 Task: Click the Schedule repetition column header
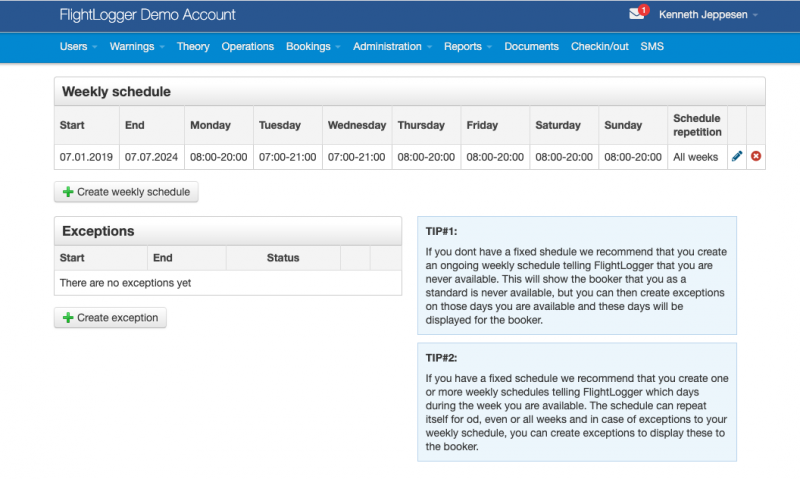[x=697, y=125]
